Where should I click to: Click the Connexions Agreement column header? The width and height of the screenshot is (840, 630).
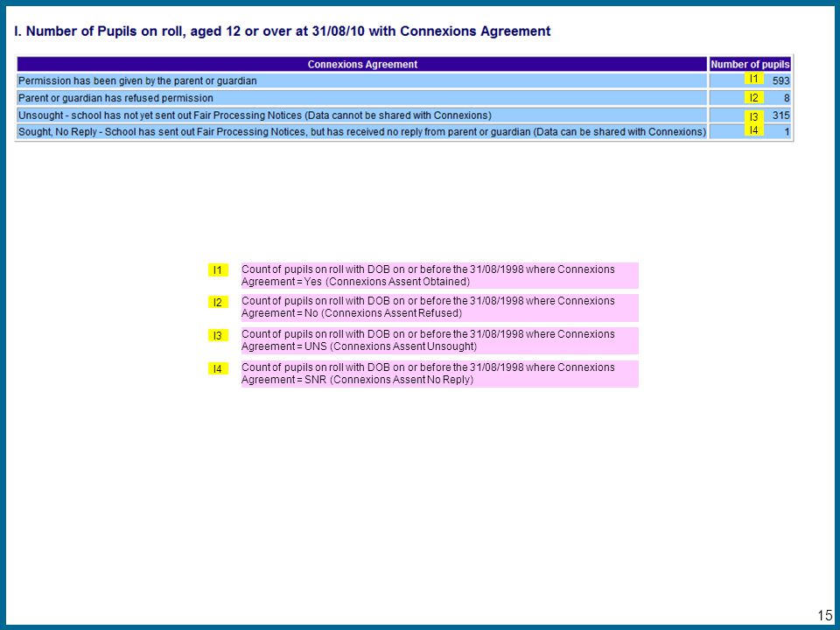coord(362,64)
